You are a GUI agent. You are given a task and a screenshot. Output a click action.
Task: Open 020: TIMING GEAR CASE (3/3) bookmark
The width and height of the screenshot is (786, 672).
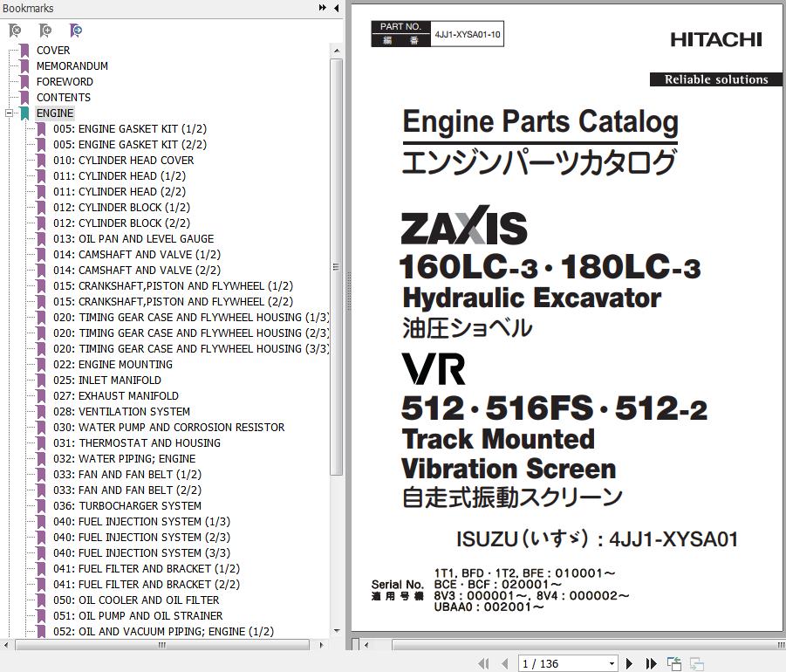pyautogui.click(x=191, y=348)
